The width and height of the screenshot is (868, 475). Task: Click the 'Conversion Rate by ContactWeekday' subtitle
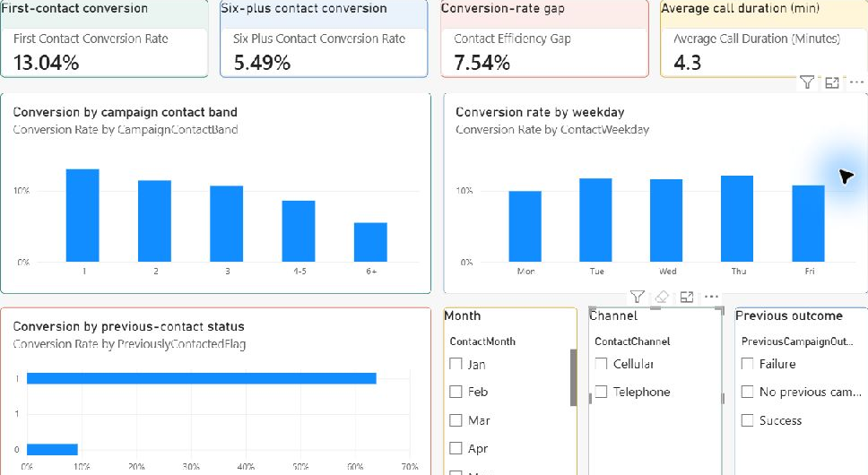(x=551, y=129)
